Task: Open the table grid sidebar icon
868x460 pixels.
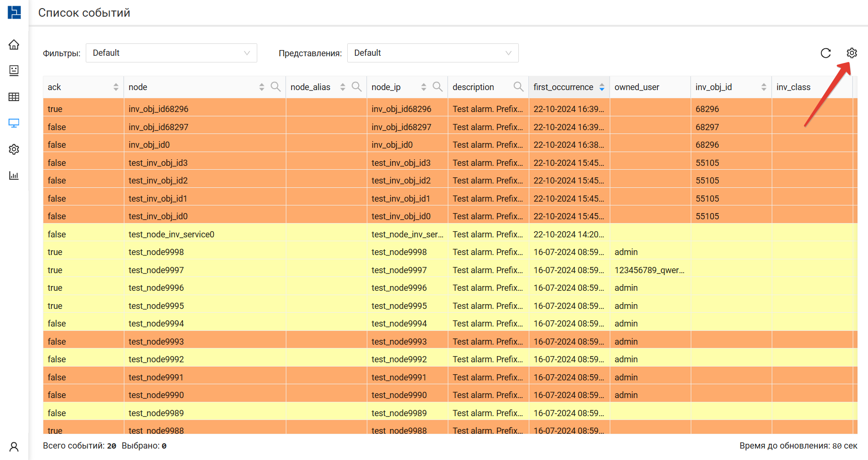Action: [14, 97]
